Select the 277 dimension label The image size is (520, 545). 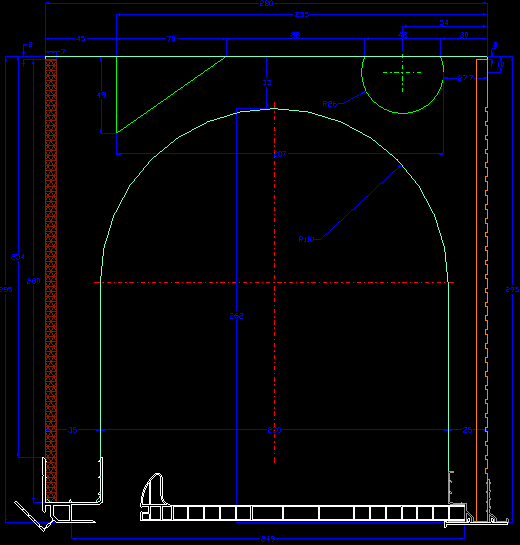pyautogui.click(x=465, y=78)
